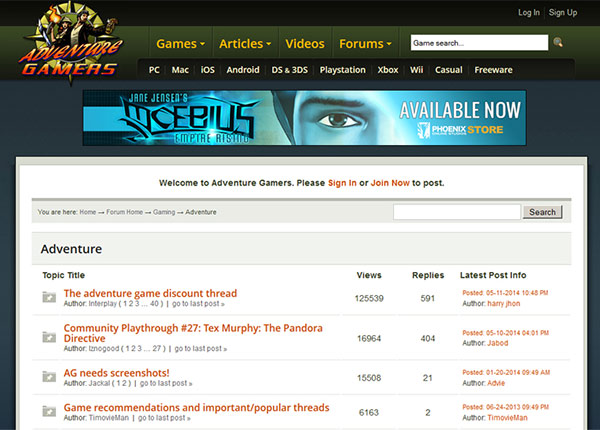
Task: Click folder icon beside adventure game discount thread
Action: point(49,297)
